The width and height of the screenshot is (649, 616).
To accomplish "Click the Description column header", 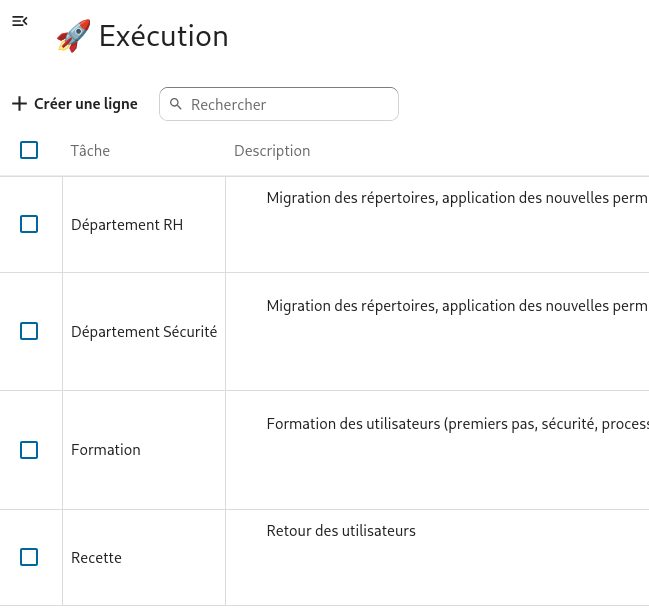I will coord(272,151).
